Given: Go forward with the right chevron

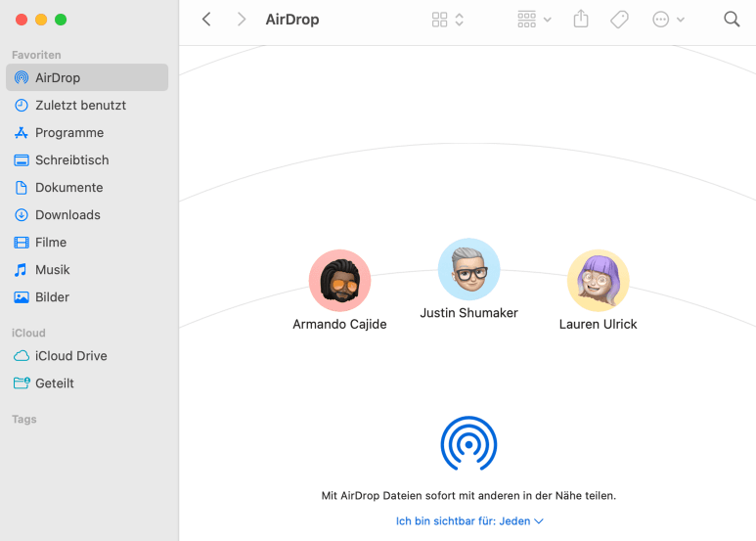Looking at the screenshot, I should [x=242, y=20].
